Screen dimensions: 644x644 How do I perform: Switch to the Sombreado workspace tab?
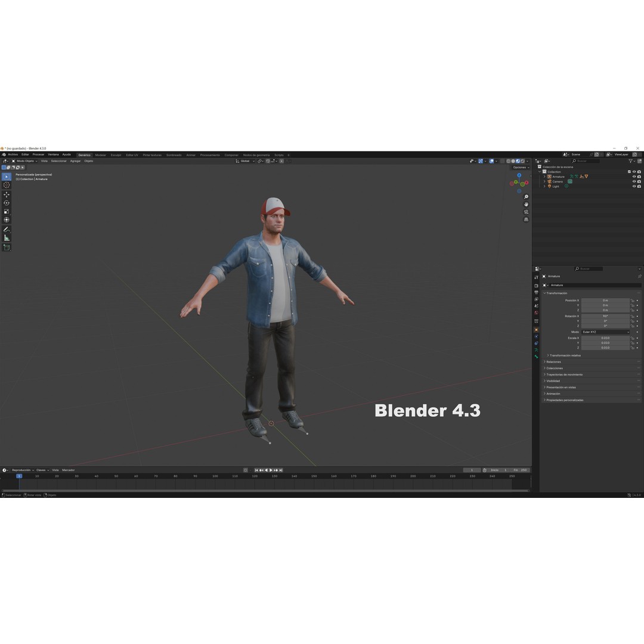(x=174, y=155)
